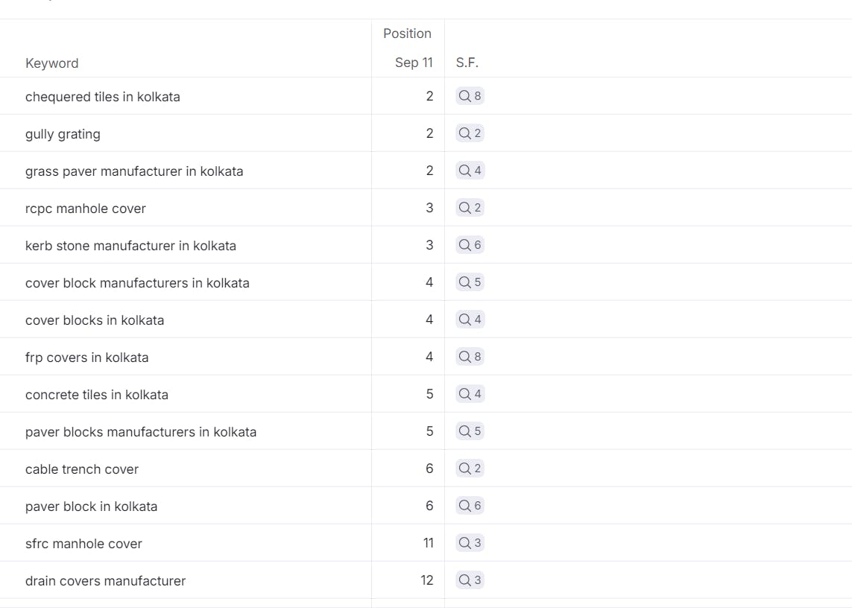
Task: Click position value for drain covers manufacturer
Action: [426, 580]
